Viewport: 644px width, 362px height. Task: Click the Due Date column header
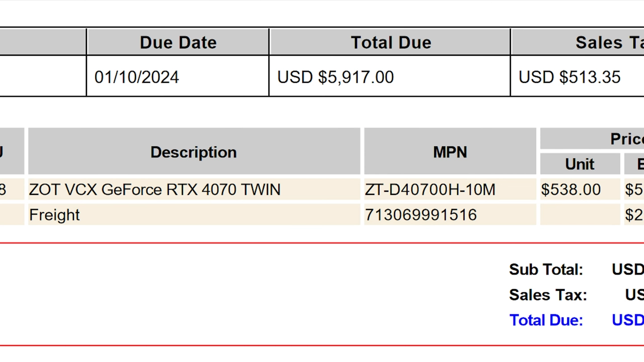(178, 42)
